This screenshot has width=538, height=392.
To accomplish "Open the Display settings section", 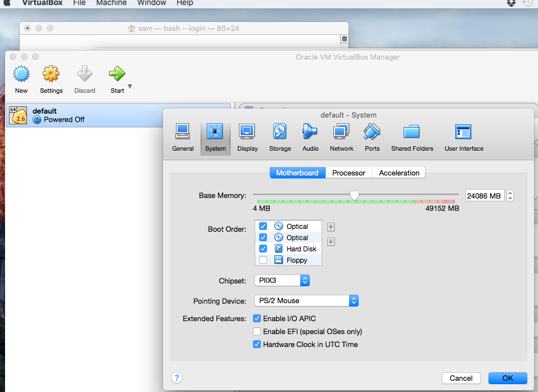I will (247, 137).
